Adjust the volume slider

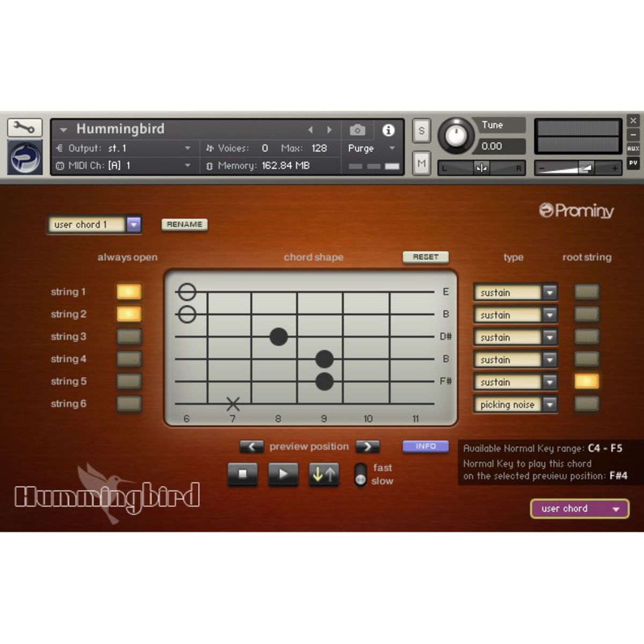(x=578, y=168)
